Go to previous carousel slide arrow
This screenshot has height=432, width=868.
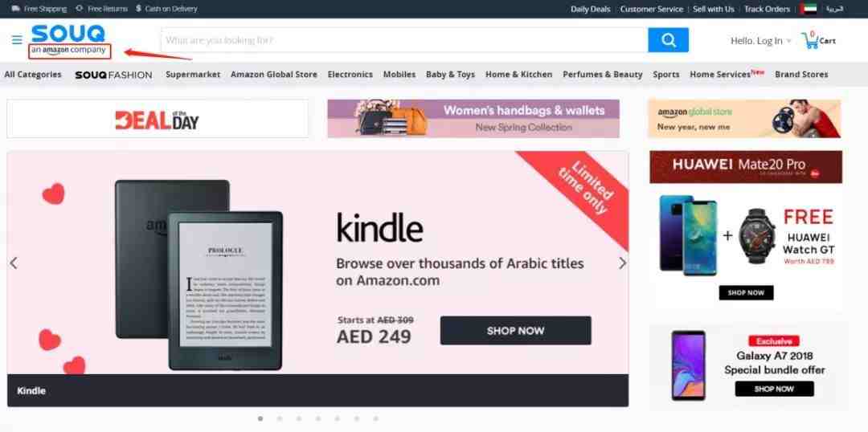click(14, 263)
